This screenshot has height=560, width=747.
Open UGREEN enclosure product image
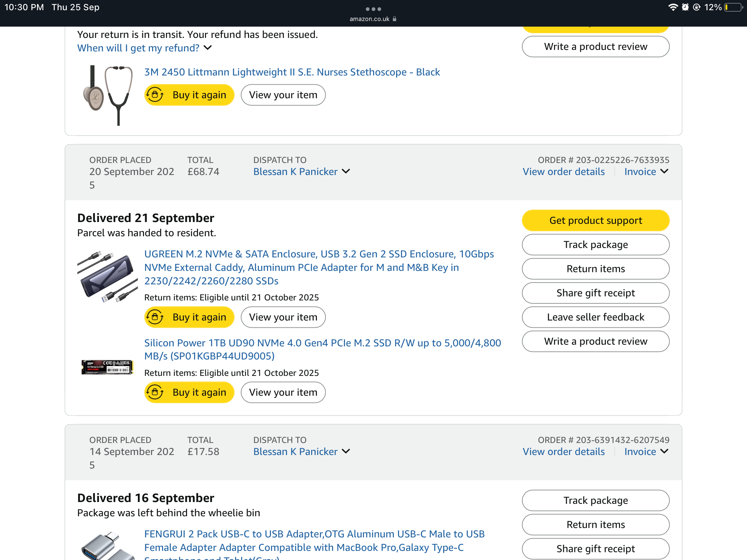(x=108, y=277)
